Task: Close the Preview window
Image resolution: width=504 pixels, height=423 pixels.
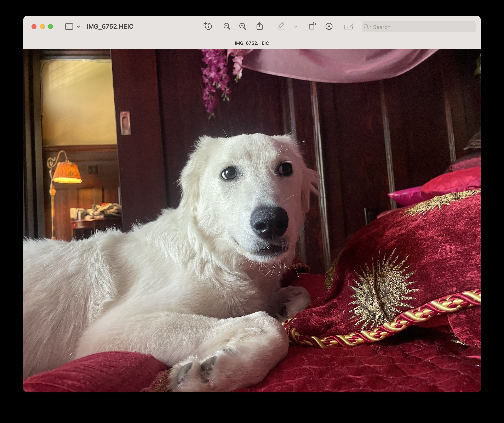Action: click(x=34, y=27)
